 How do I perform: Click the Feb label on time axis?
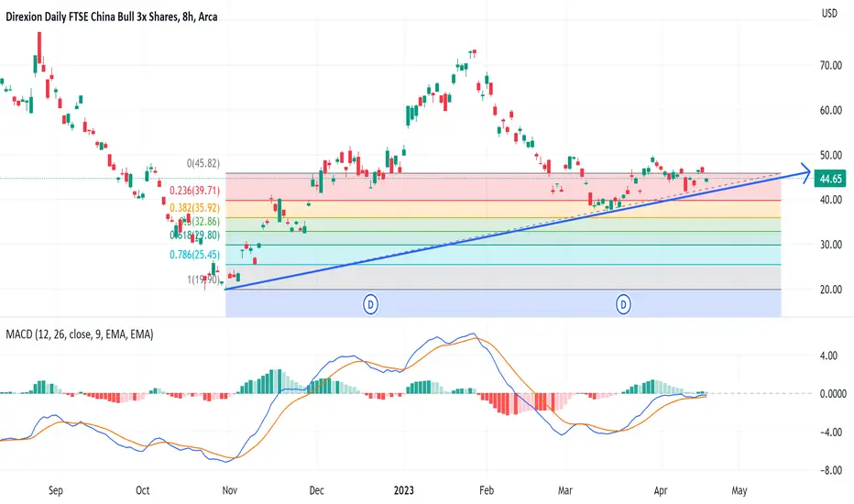[487, 490]
